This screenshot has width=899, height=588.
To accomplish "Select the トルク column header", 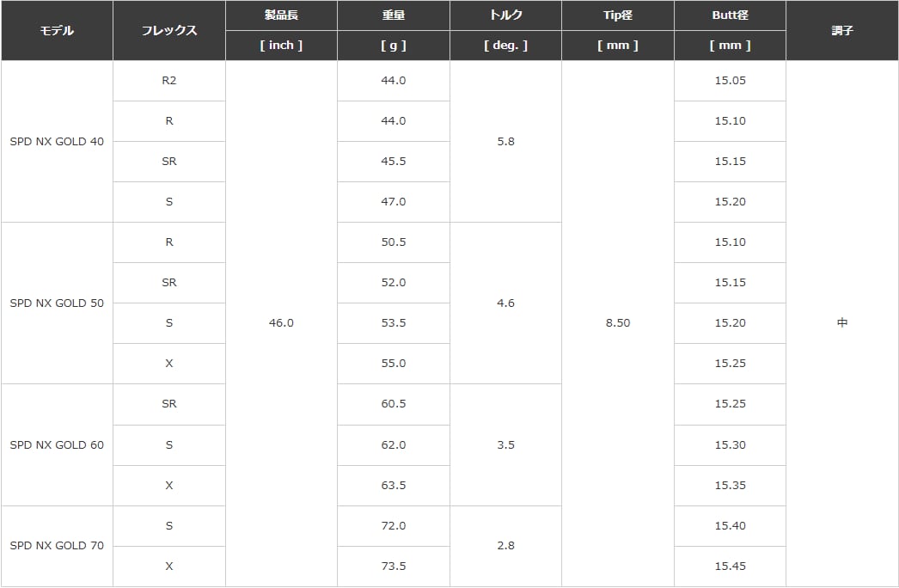I will click(x=505, y=15).
